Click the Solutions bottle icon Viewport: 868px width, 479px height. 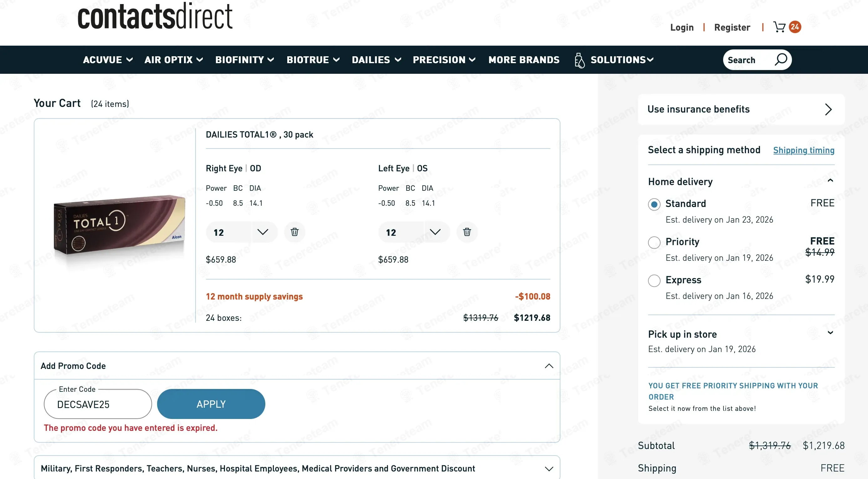(579, 60)
